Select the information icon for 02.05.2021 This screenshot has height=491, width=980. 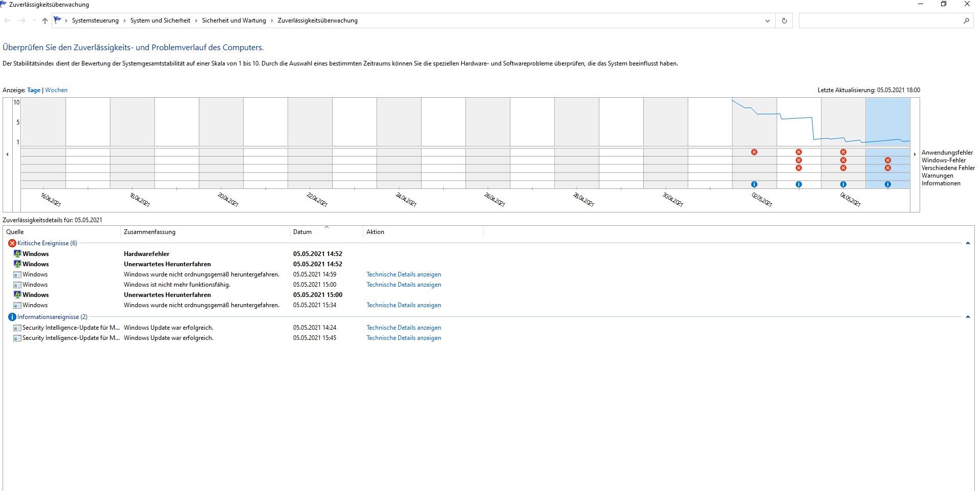pyautogui.click(x=754, y=184)
